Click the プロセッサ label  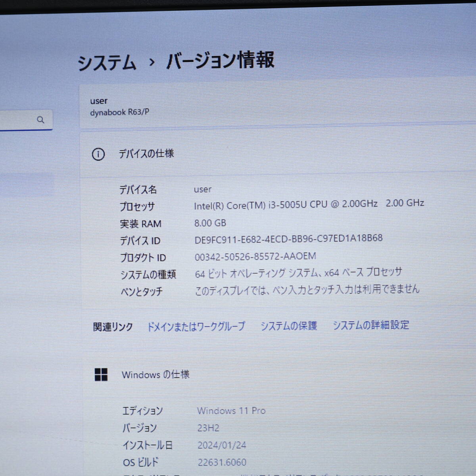click(x=137, y=206)
